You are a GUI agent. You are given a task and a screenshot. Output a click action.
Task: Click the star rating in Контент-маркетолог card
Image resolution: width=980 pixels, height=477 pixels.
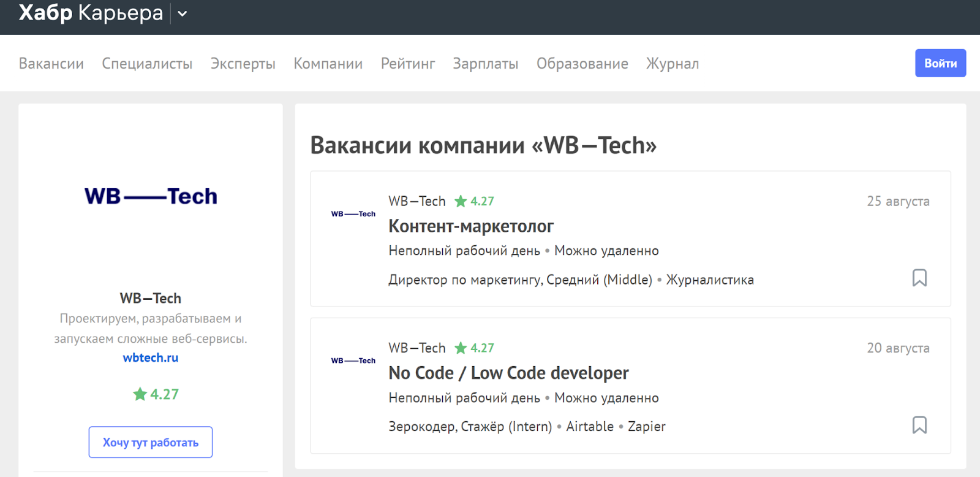pyautogui.click(x=474, y=201)
